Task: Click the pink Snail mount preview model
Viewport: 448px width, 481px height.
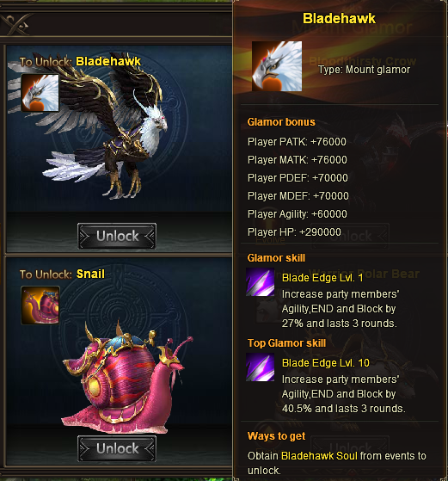Action: pyautogui.click(x=127, y=378)
